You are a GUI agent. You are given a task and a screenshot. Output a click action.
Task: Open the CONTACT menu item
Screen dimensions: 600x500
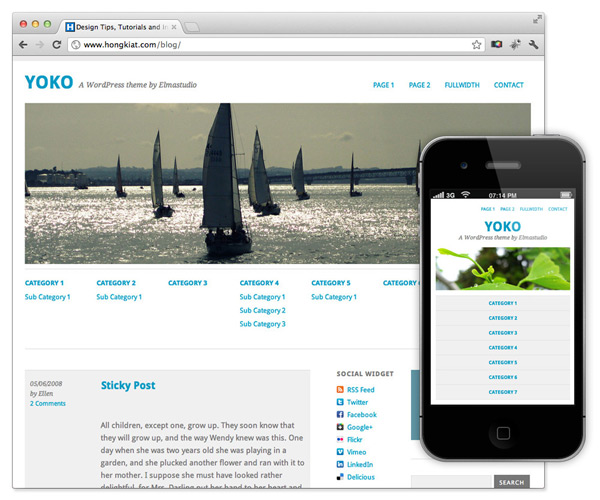pos(509,85)
